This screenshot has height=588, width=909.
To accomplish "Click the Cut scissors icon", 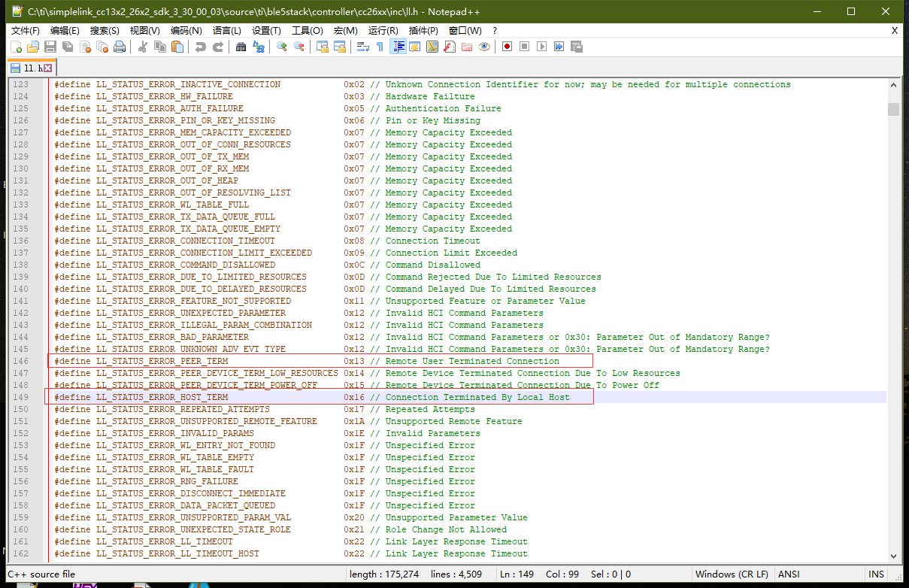I will tap(142, 47).
